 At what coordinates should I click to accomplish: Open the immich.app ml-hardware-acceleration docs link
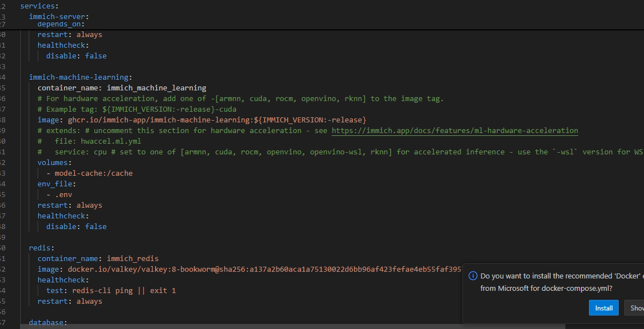coord(454,131)
